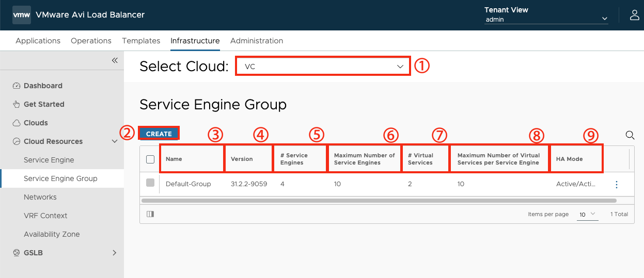Switch to Applications tab

click(x=38, y=41)
